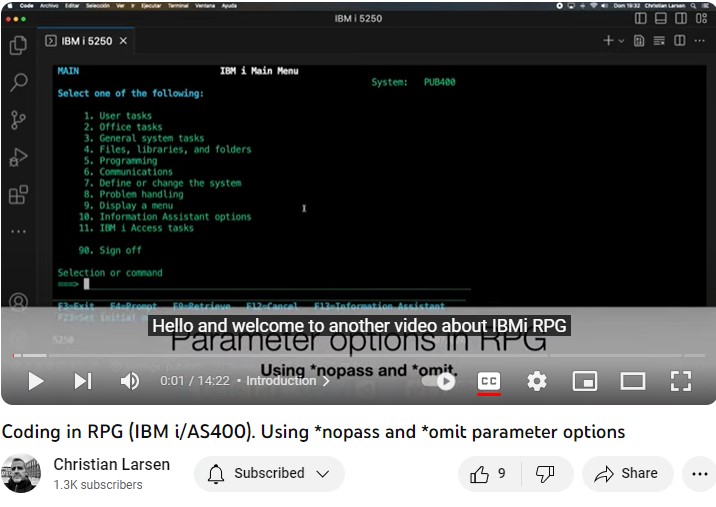Image resolution: width=716 pixels, height=507 pixels.
Task: Share this video
Action: click(627, 474)
